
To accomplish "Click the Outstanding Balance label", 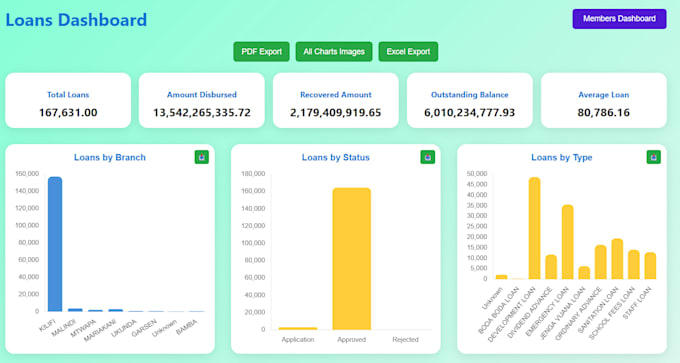I will point(470,95).
